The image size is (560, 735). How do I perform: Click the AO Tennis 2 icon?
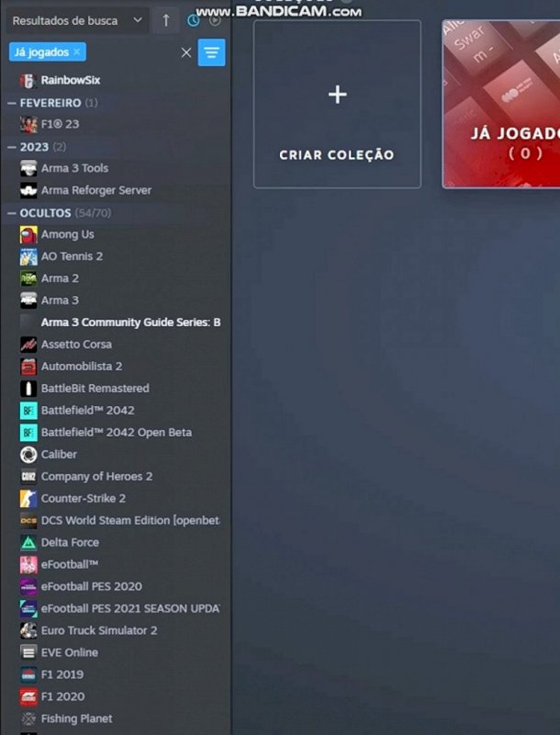(28, 256)
